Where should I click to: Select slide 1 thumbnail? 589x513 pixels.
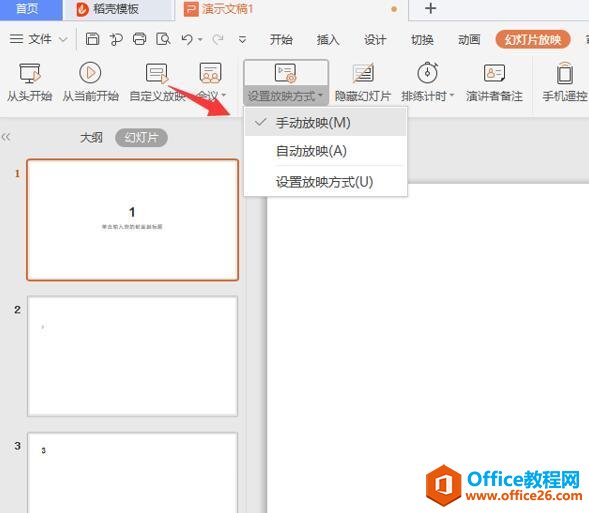[x=133, y=220]
